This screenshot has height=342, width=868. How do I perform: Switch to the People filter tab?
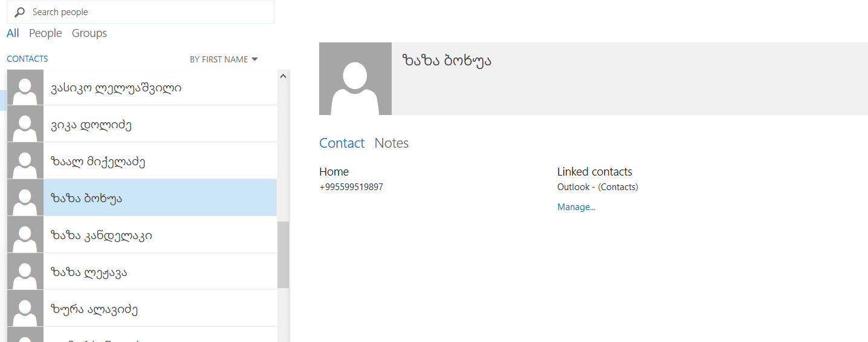tap(45, 33)
